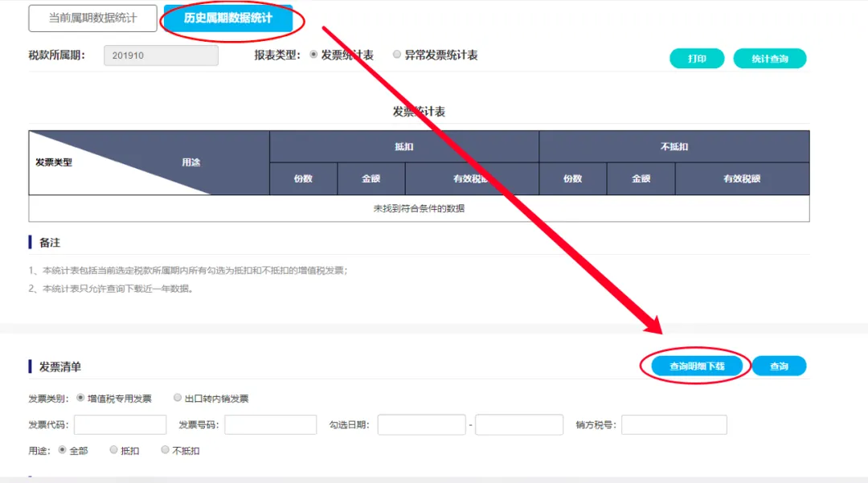
Task: Click the 备注 section heading
Action: click(50, 243)
